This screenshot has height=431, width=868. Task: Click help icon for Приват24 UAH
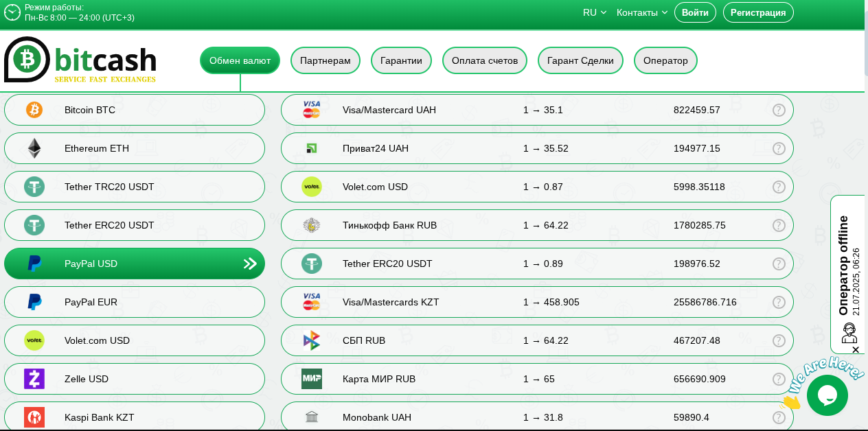[779, 148]
